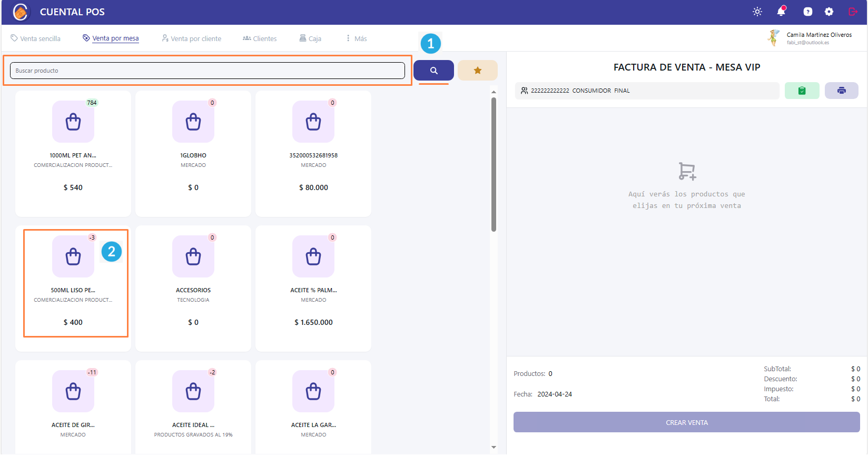Image resolution: width=868 pixels, height=456 pixels.
Task: Open the Caja section
Action: point(310,38)
